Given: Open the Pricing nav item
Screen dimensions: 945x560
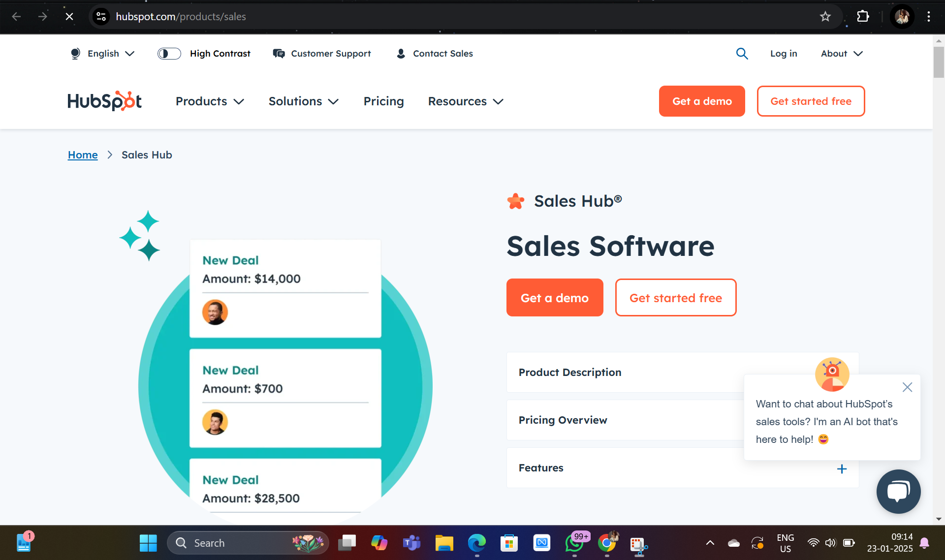Looking at the screenshot, I should 383,101.
